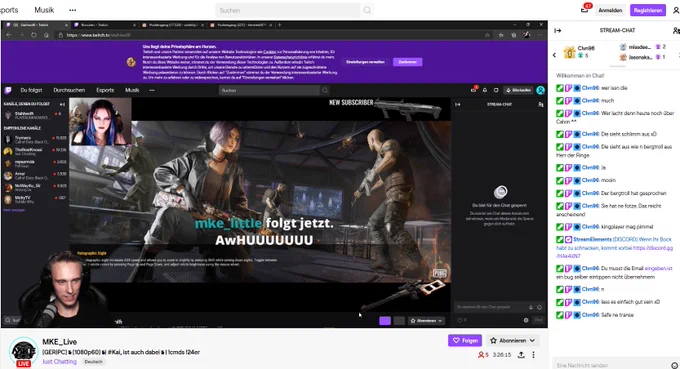The width and height of the screenshot is (680, 369).
Task: Click the magnifier search button at top
Action: pos(367,10)
